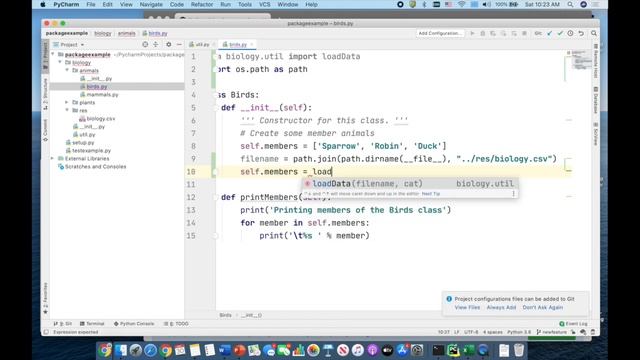Click Add Configuration button
The width and height of the screenshot is (640, 360).
(440, 33)
